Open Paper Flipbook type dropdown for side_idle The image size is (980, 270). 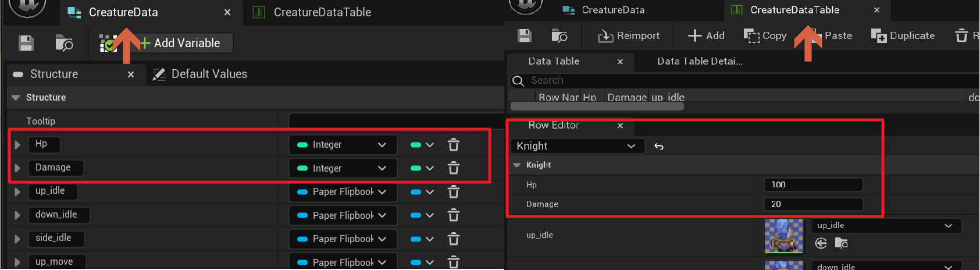[343, 239]
